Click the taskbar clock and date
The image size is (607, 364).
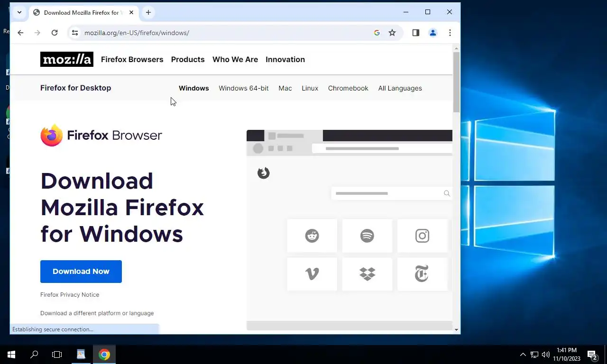[x=567, y=355]
